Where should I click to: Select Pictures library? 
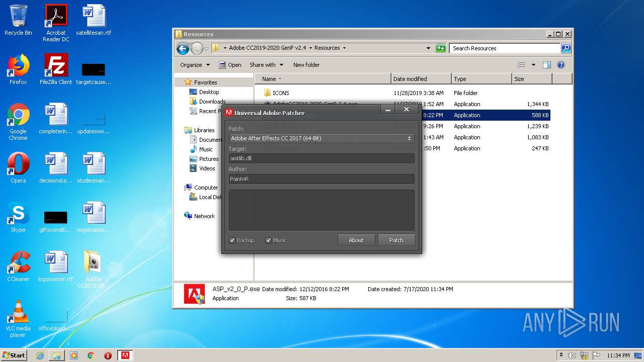pyautogui.click(x=209, y=159)
